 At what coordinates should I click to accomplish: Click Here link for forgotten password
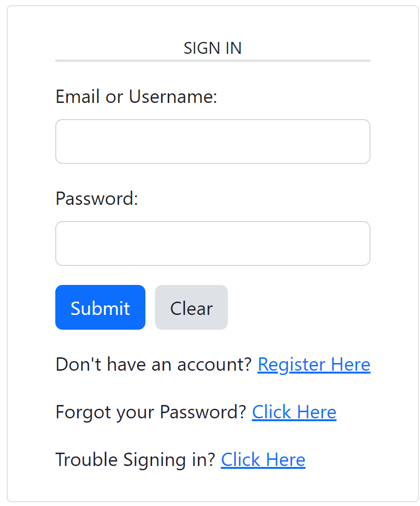tap(294, 412)
